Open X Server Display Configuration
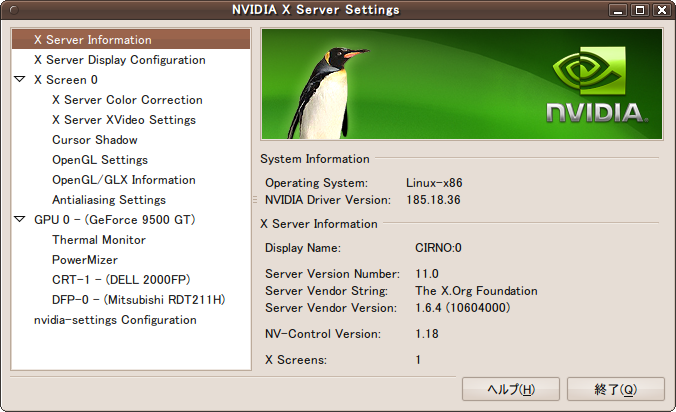This screenshot has width=676, height=412. [119, 60]
